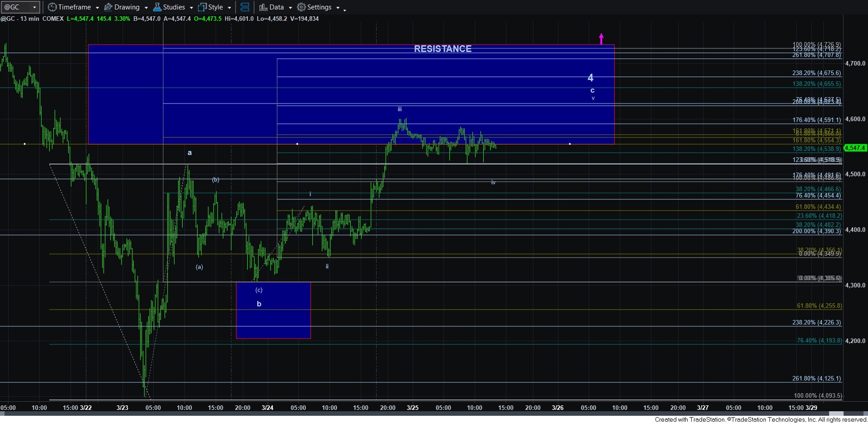Expand the arrow beside Settings
868x423 pixels.
tap(338, 8)
